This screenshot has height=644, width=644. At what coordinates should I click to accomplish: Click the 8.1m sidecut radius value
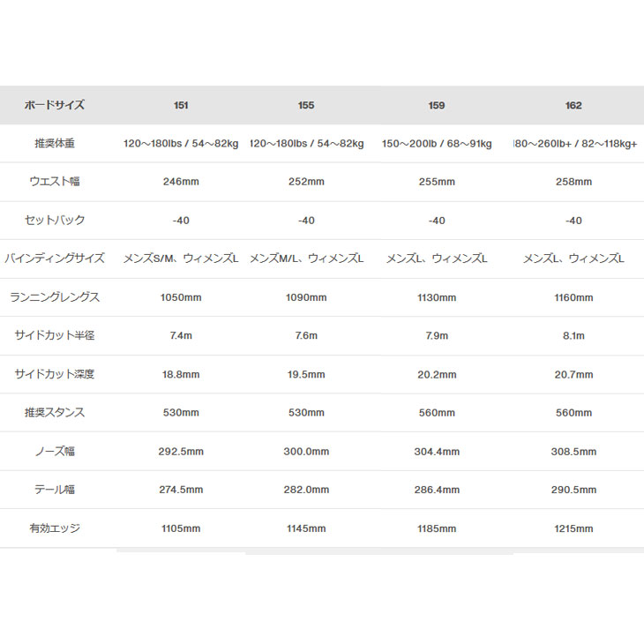click(573, 335)
